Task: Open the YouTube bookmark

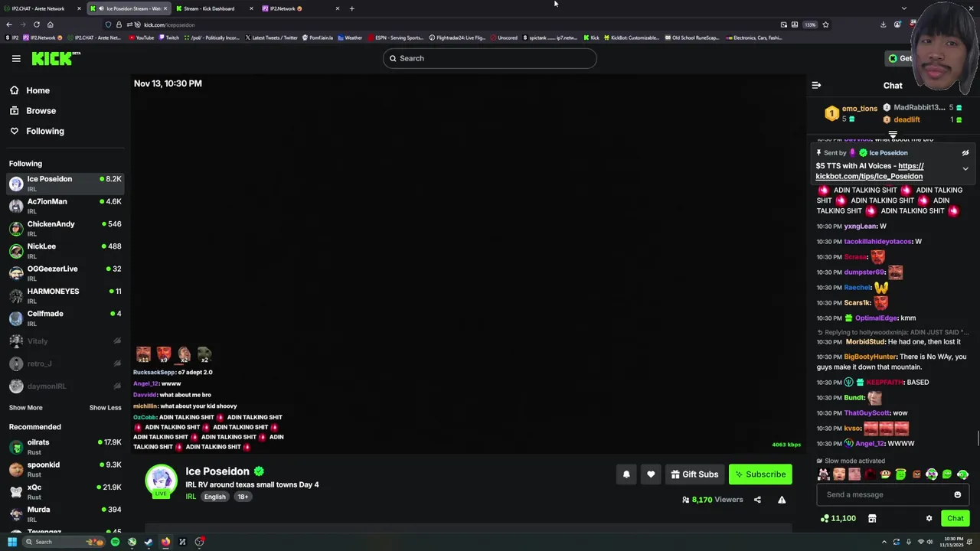Action: 141,37
